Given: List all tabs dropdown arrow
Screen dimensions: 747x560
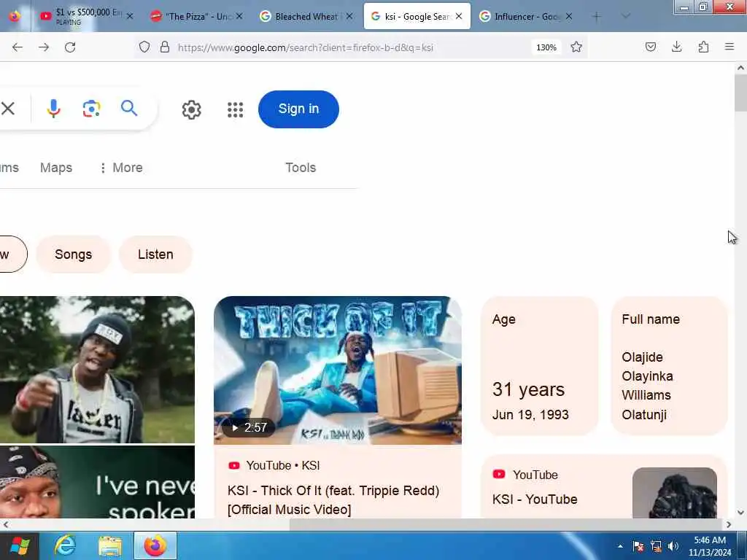Looking at the screenshot, I should click(x=626, y=16).
